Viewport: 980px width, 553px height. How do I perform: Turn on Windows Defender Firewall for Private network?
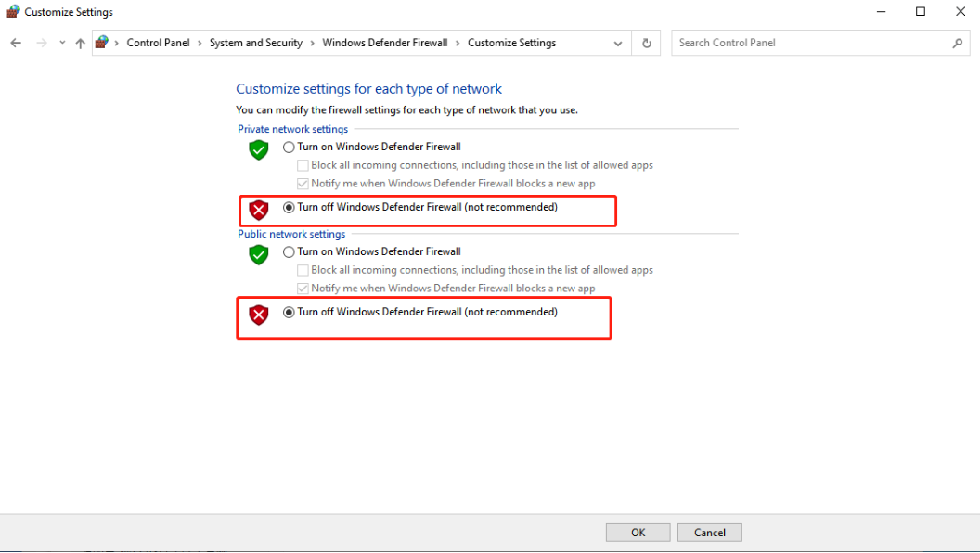(289, 147)
